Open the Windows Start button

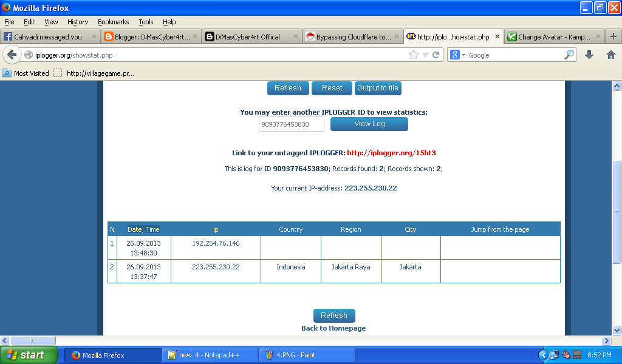pyautogui.click(x=29, y=355)
